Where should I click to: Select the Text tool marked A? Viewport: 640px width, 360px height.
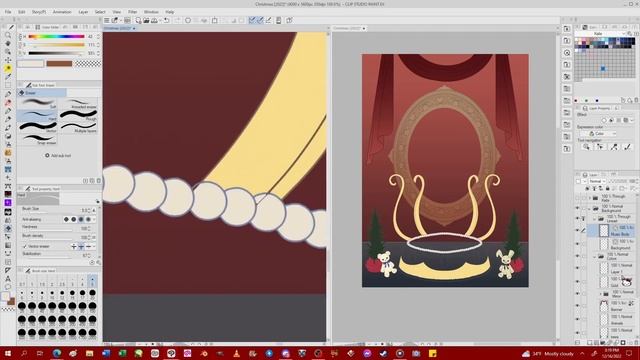click(8, 279)
